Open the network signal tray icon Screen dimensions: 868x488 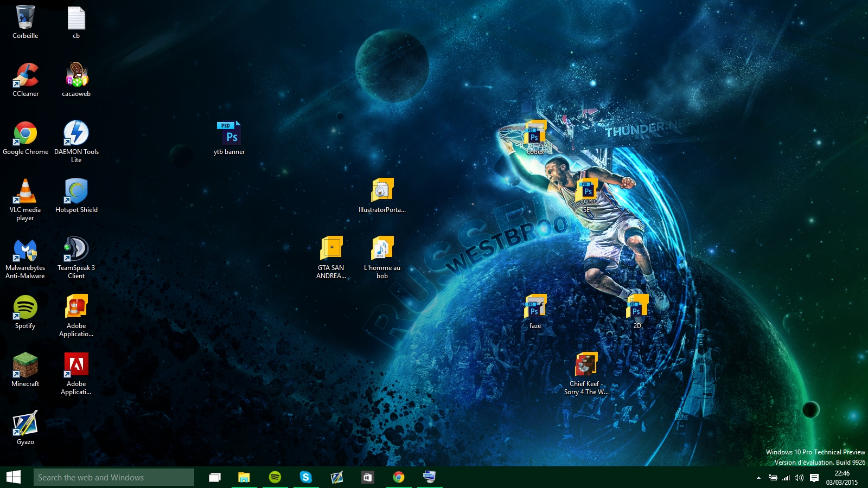[x=786, y=478]
